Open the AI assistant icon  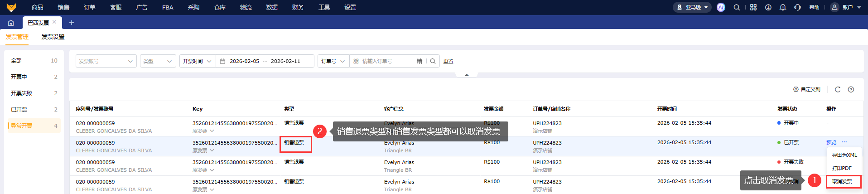pos(721,7)
